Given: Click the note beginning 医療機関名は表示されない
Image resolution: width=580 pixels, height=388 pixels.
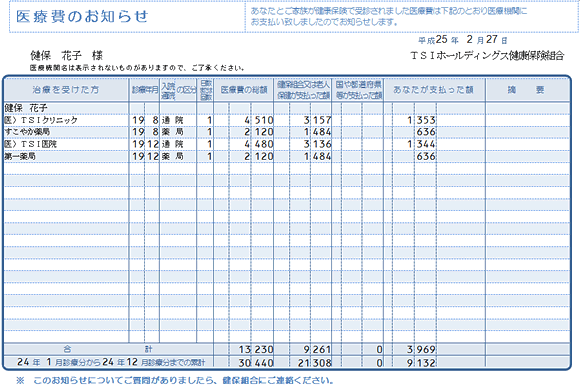Looking at the screenshot, I should (137, 68).
